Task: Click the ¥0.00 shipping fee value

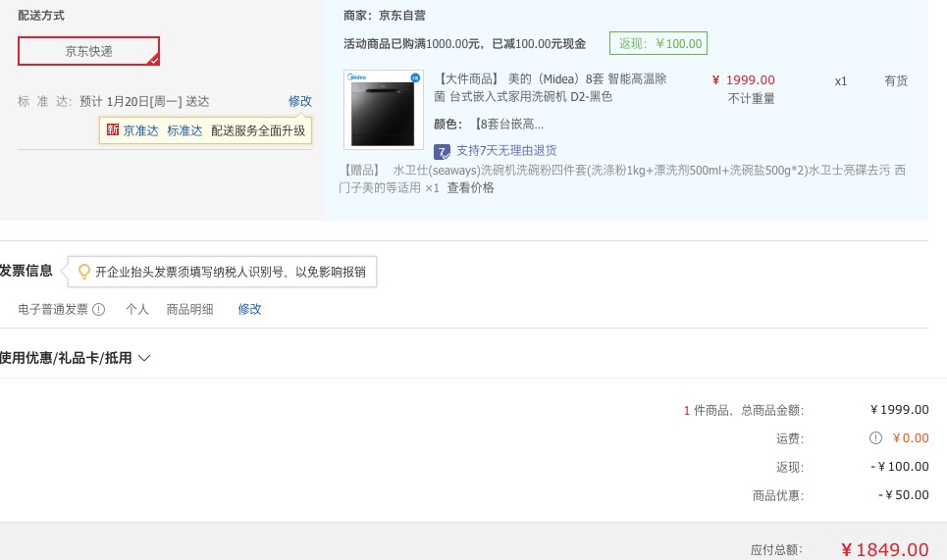Action: [911, 438]
